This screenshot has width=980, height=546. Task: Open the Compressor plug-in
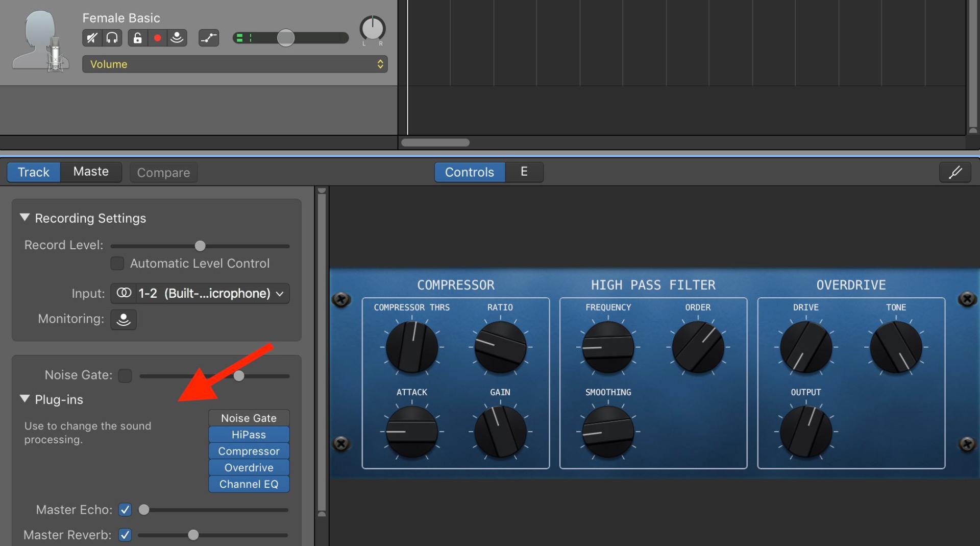249,451
